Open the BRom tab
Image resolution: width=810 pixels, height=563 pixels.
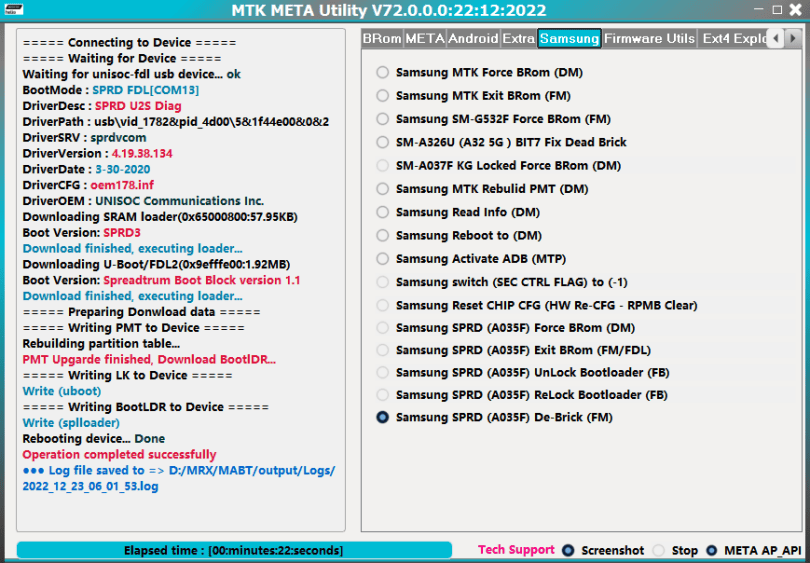click(381, 39)
